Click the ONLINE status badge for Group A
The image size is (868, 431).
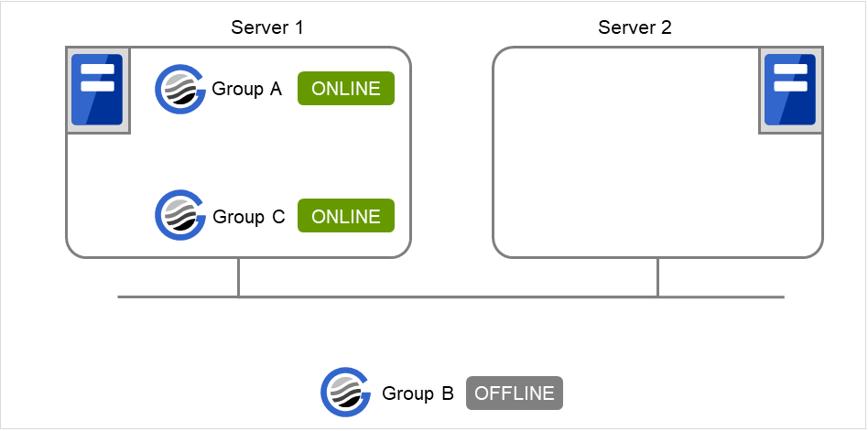[346, 89]
